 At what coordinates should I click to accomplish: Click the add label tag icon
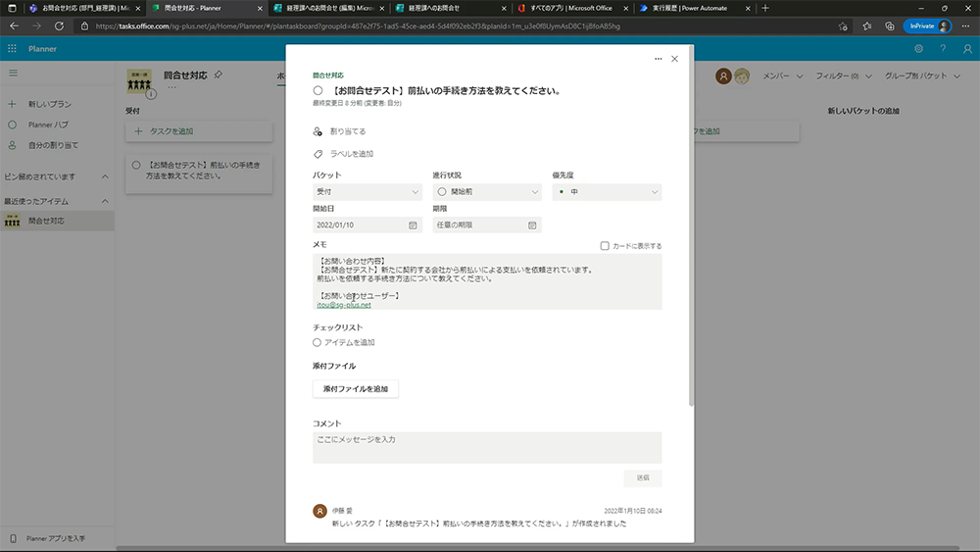[x=318, y=154]
